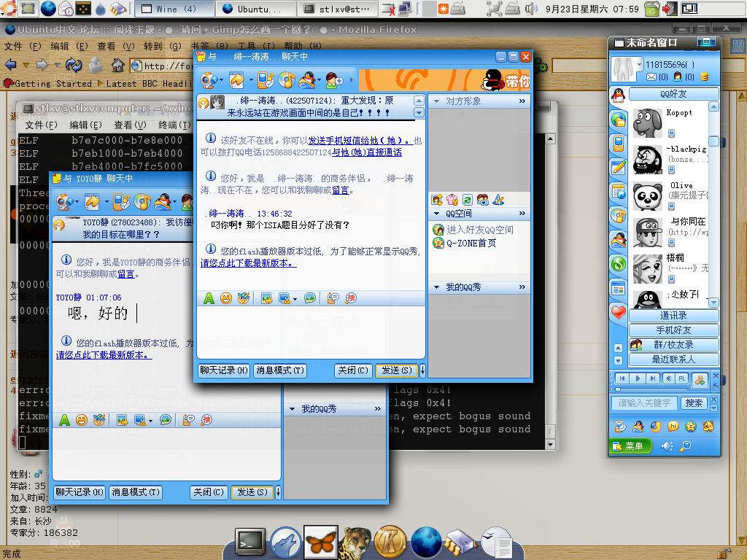Open send options arrow beside 发送(S) in 绯--涛涛

point(422,370)
